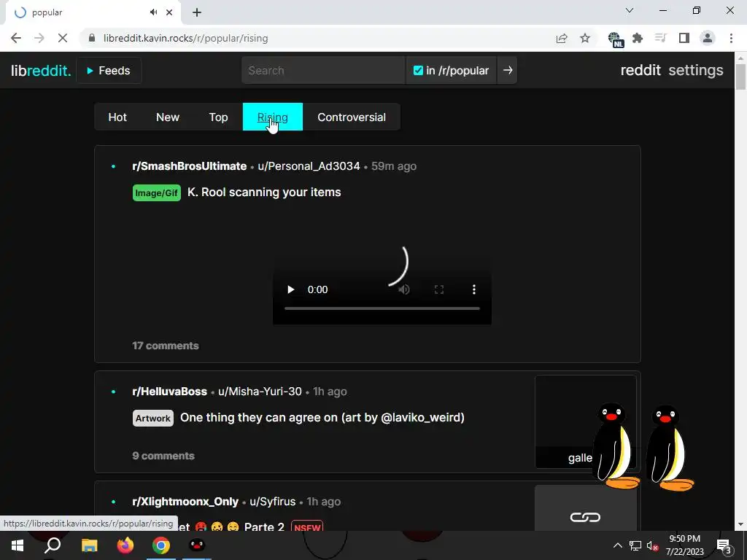Image resolution: width=747 pixels, height=560 pixels.
Task: Uncheck the in /r/popular checkbox
Action: coord(418,71)
